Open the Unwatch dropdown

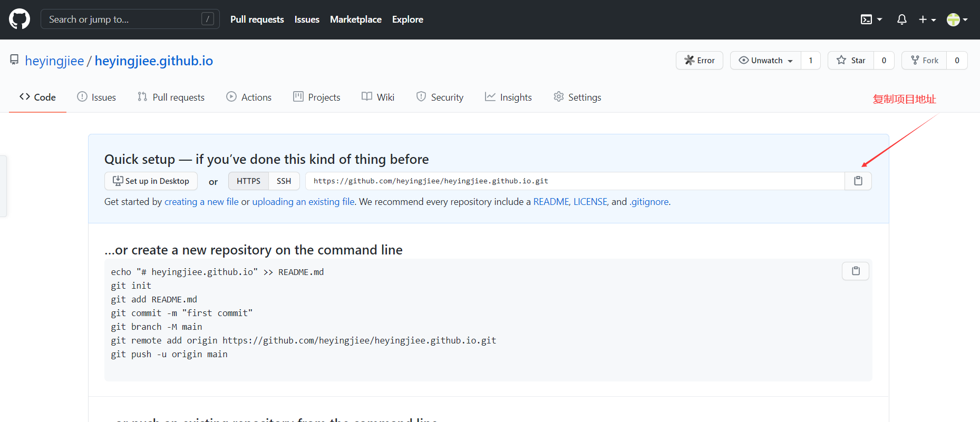tap(766, 61)
